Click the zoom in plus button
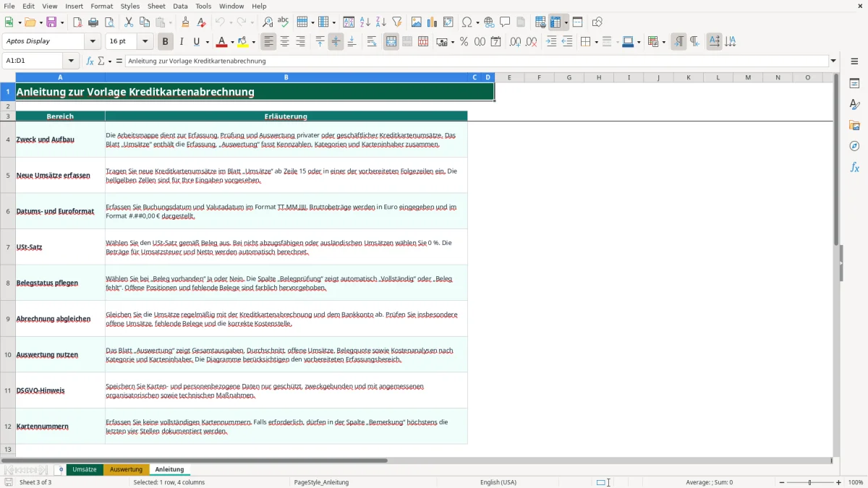This screenshot has height=488, width=868. point(839,482)
